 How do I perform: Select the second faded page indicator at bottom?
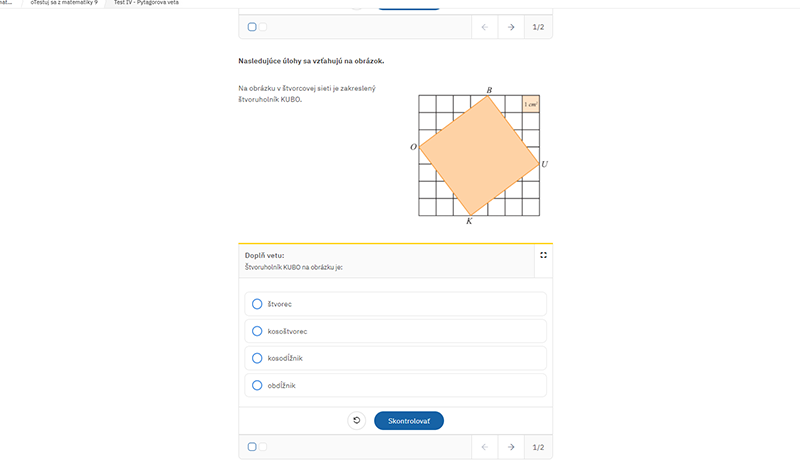pyautogui.click(x=263, y=447)
